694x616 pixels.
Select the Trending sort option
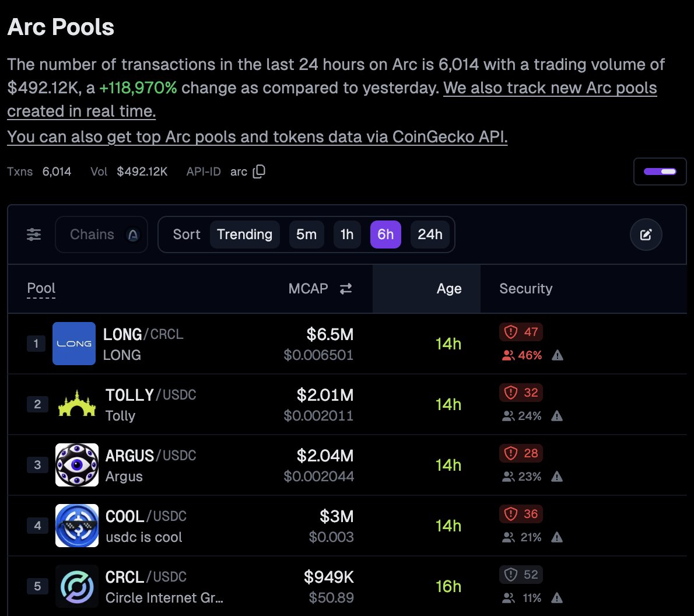pyautogui.click(x=245, y=235)
